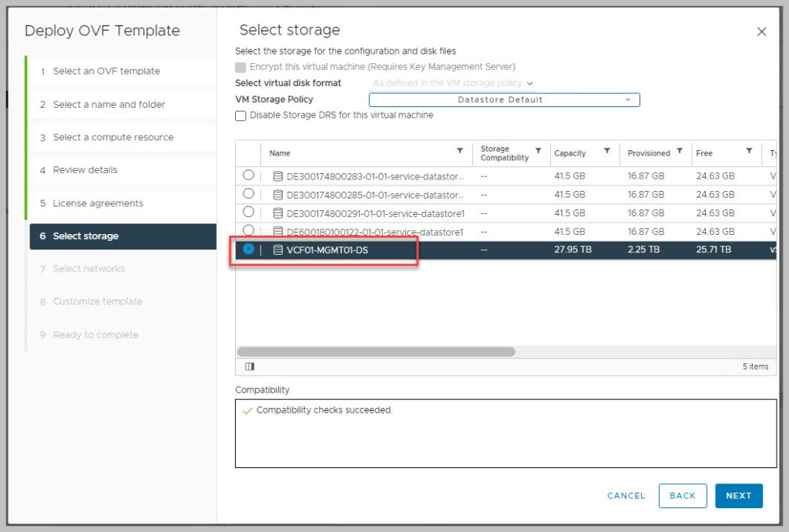Click the horizontal scrollbar under datastore table
789x532 pixels.
[x=376, y=352]
